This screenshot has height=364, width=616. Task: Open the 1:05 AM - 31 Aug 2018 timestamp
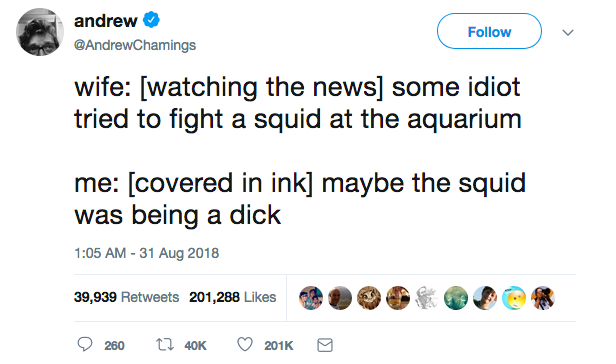pos(147,253)
